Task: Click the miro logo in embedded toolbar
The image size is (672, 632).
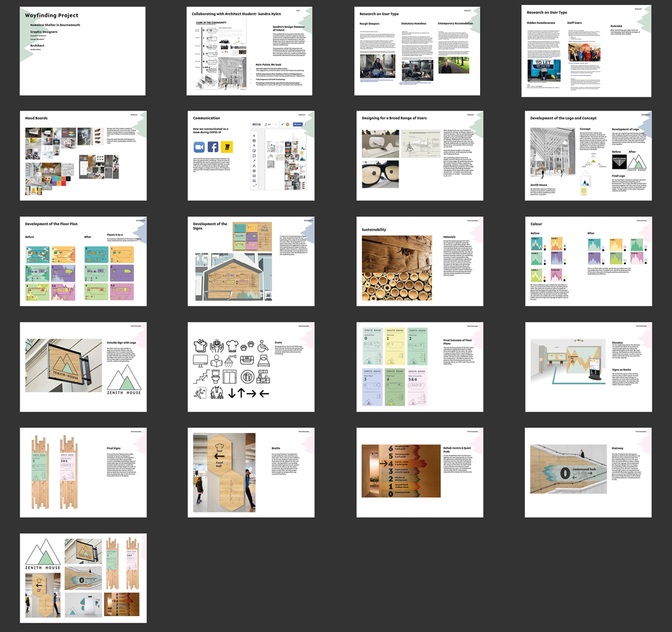Action: point(256,125)
